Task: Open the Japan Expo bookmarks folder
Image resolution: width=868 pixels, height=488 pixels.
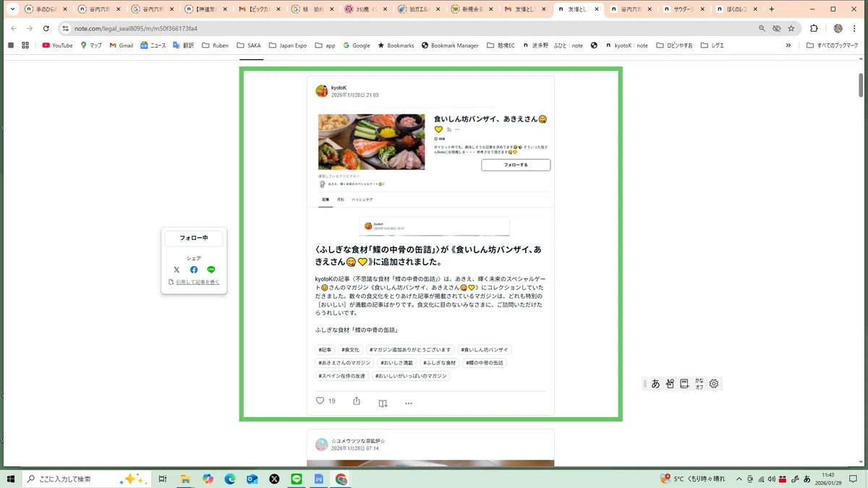Action: point(287,45)
